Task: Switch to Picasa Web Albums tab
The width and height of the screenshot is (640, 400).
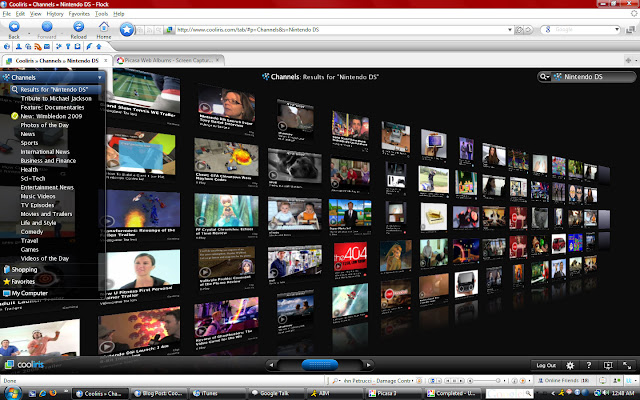Action: click(x=169, y=60)
